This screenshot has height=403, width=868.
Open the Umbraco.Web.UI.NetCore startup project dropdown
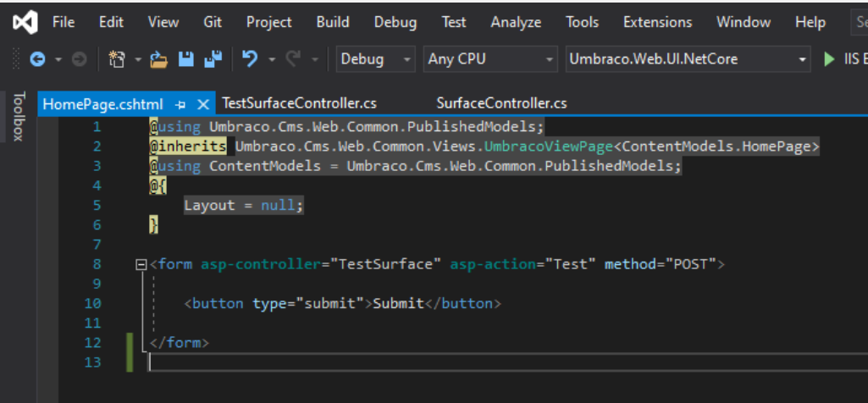[x=688, y=59]
